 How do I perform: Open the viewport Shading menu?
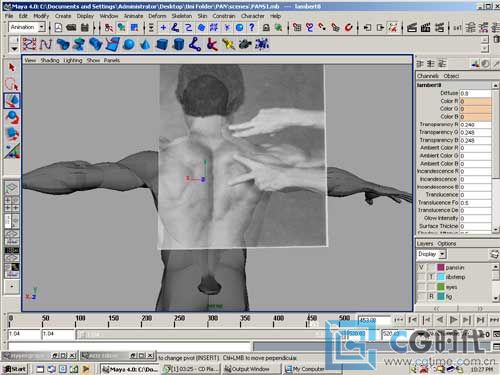[50, 60]
